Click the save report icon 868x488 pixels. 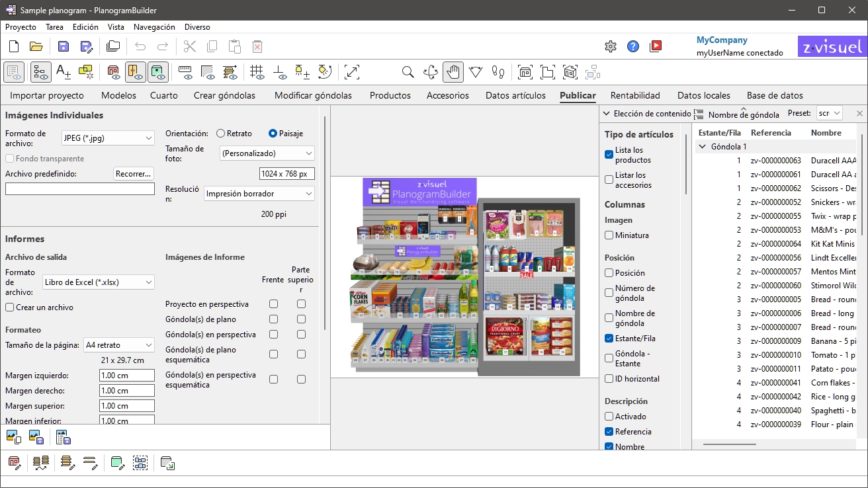coord(64,437)
